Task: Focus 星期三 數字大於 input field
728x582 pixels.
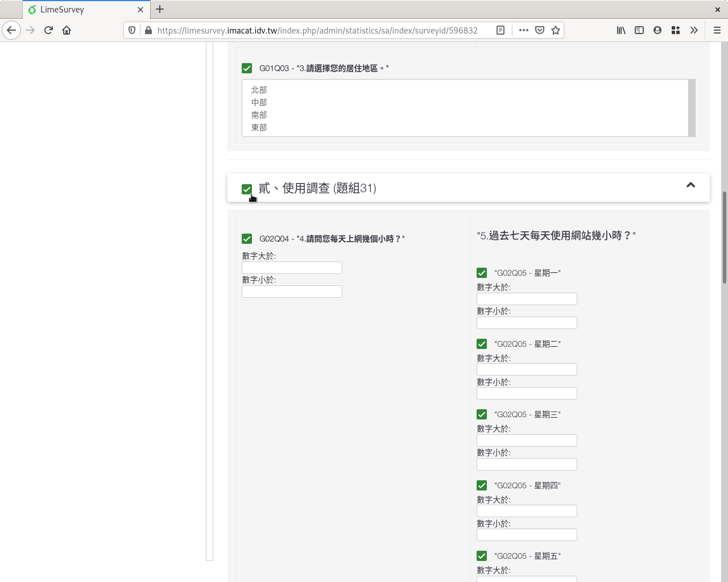Action: point(527,440)
